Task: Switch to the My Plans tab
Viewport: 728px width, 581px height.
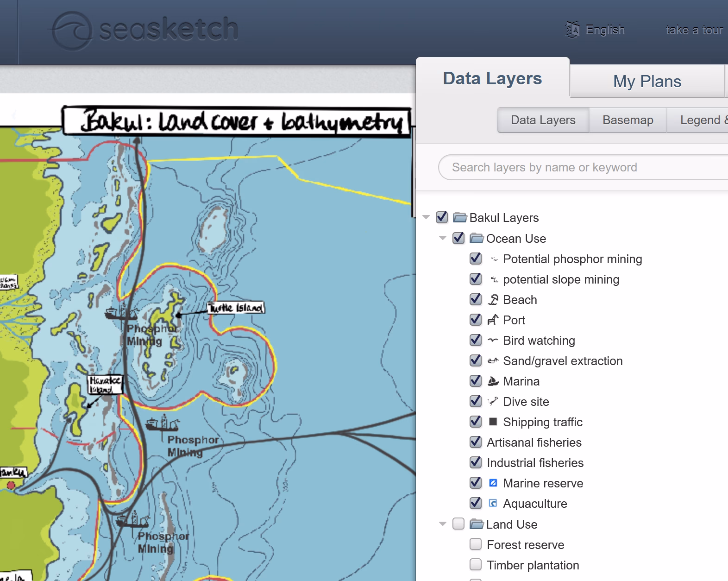Action: (646, 82)
